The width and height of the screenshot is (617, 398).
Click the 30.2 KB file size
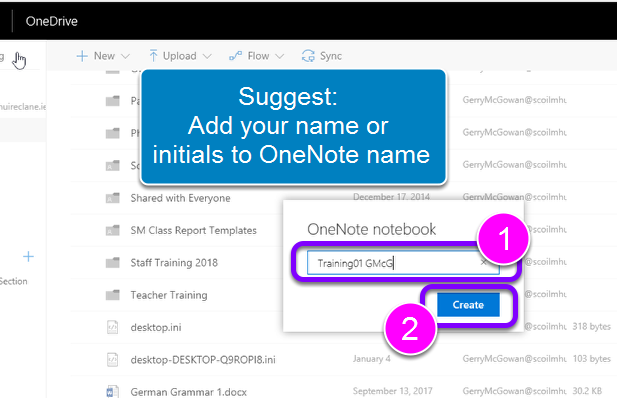587,391
